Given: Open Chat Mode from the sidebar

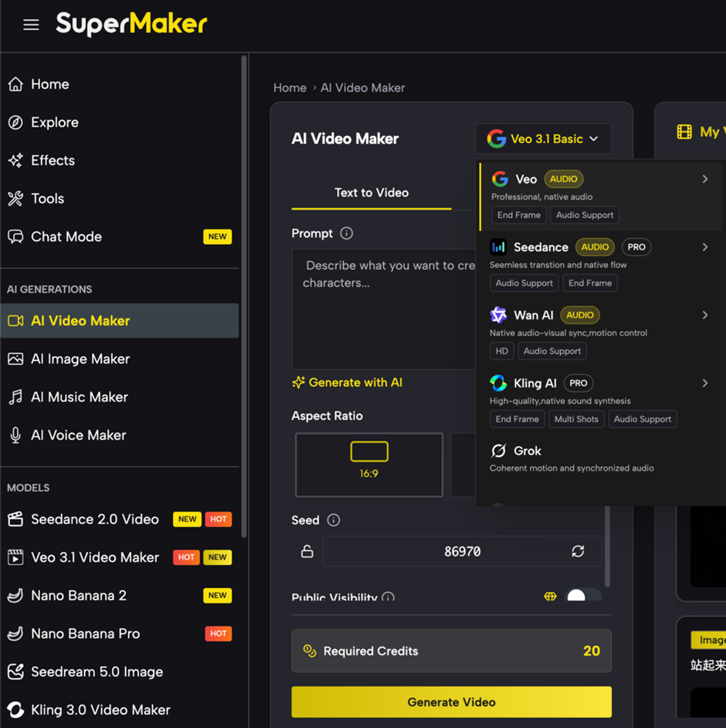Looking at the screenshot, I should pos(65,236).
